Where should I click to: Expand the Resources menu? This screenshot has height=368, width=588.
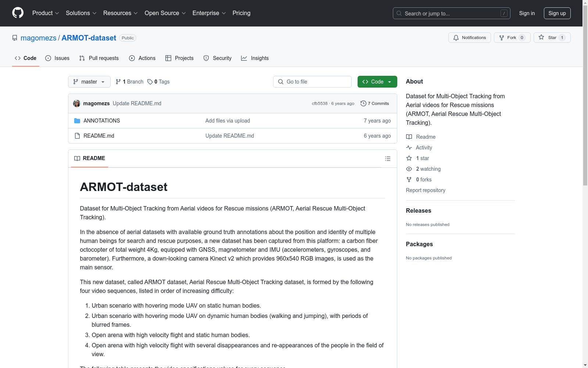tap(121, 13)
